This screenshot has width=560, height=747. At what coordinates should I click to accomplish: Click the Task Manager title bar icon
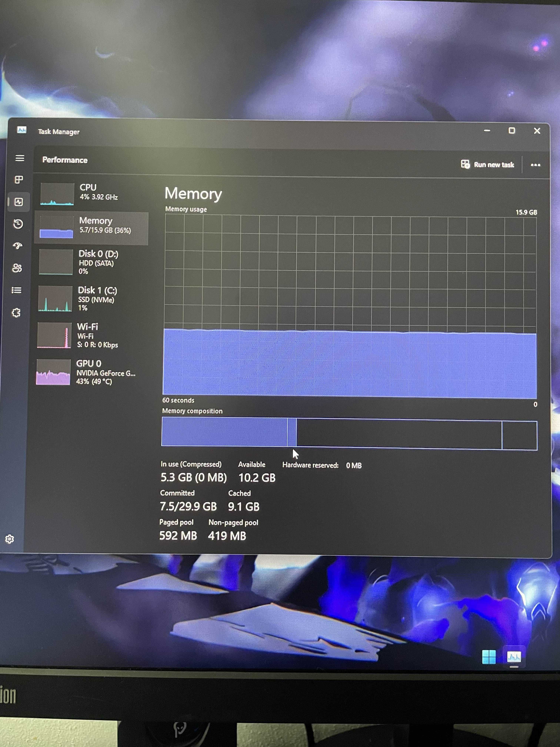point(22,130)
